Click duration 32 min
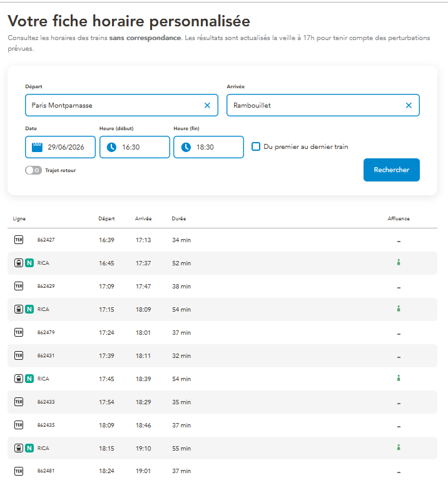This screenshot has width=448, height=490. 181,355
